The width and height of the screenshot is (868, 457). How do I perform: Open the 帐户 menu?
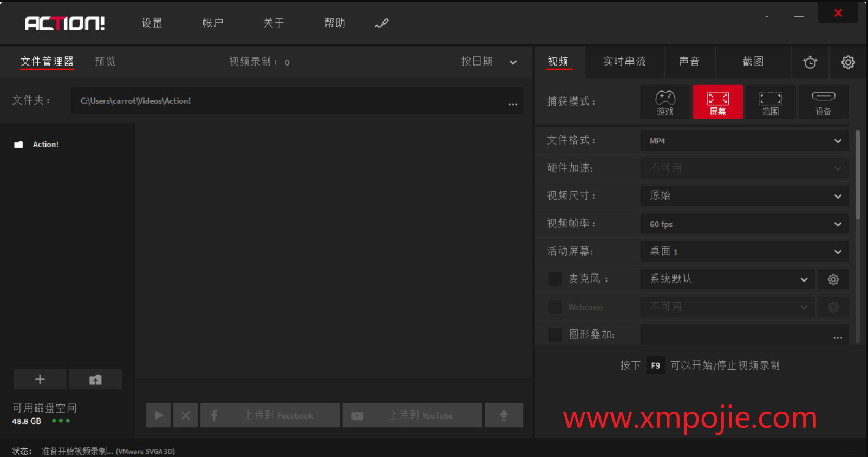(213, 23)
